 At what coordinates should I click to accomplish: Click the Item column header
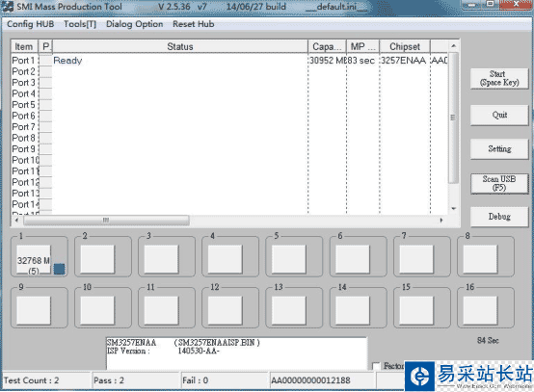(x=24, y=46)
